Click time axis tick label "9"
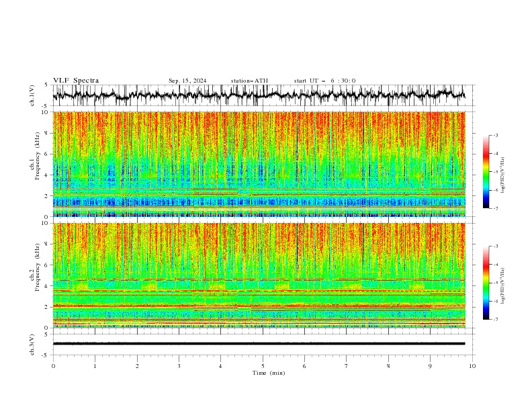The width and height of the screenshot is (532, 411). [430, 366]
